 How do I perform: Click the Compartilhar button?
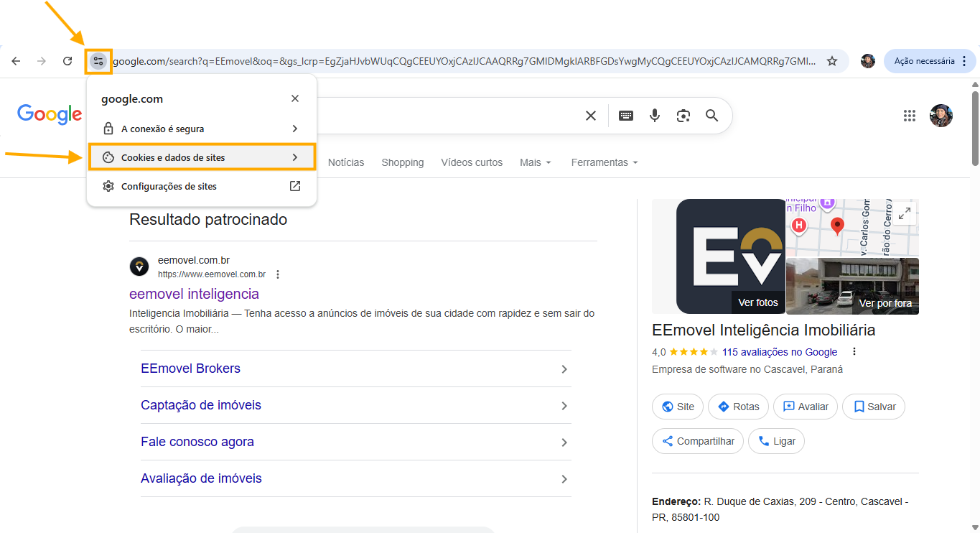(x=698, y=441)
